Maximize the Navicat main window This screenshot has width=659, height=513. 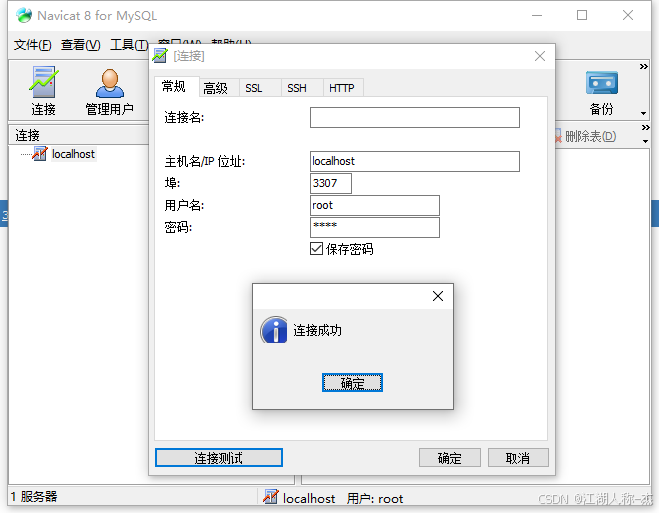[x=582, y=16]
